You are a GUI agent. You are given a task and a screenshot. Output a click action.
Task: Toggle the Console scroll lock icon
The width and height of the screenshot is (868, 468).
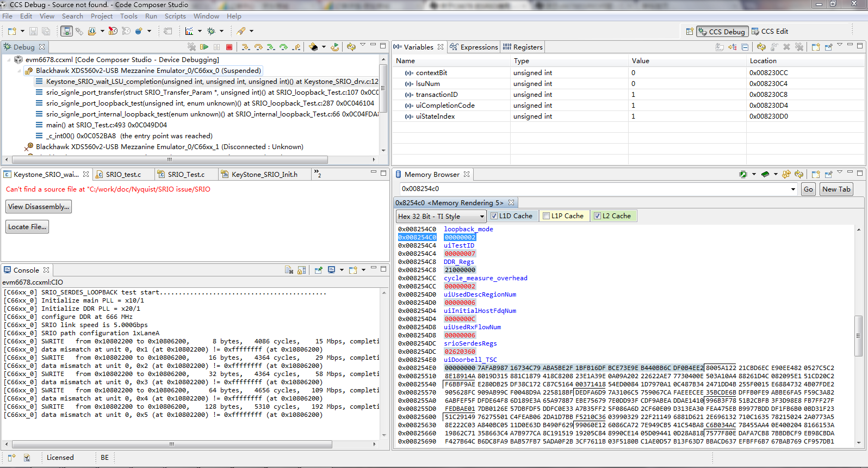[302, 270]
